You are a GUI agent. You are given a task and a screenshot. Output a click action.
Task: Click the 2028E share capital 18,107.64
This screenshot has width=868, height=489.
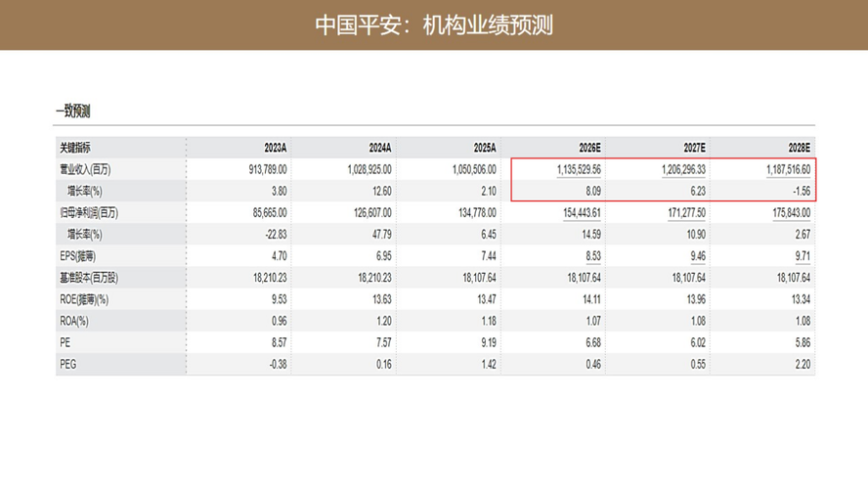tap(794, 278)
